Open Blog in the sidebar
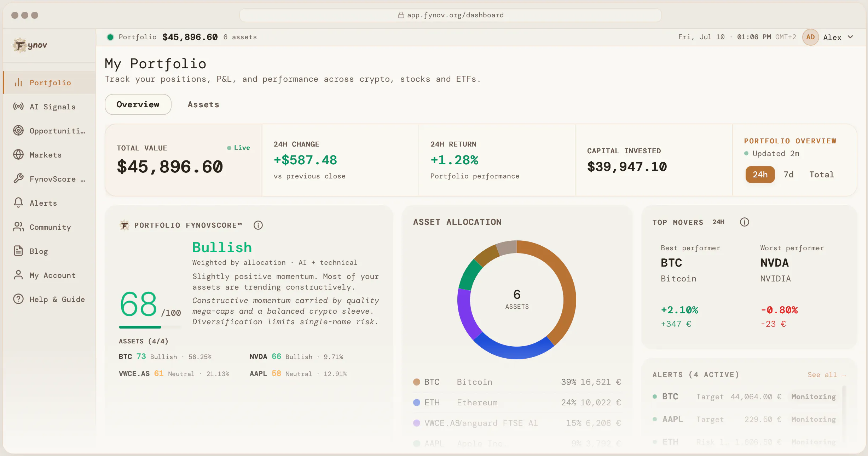The width and height of the screenshot is (868, 456). tap(50, 251)
